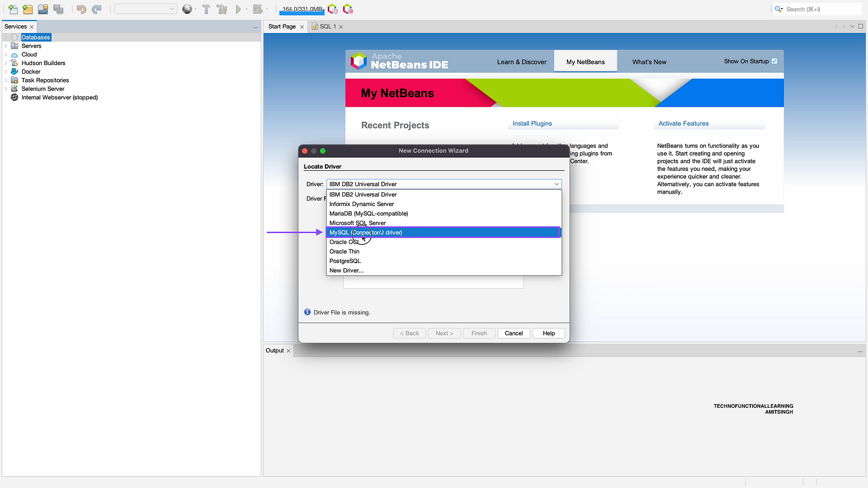Viewport: 868px width, 488px height.
Task: Collapse the Driver combo box dropdown arrow
Action: click(x=556, y=184)
